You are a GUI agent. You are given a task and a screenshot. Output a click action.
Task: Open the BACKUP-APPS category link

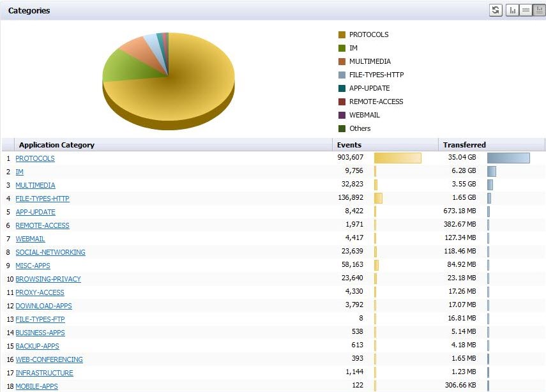click(37, 346)
